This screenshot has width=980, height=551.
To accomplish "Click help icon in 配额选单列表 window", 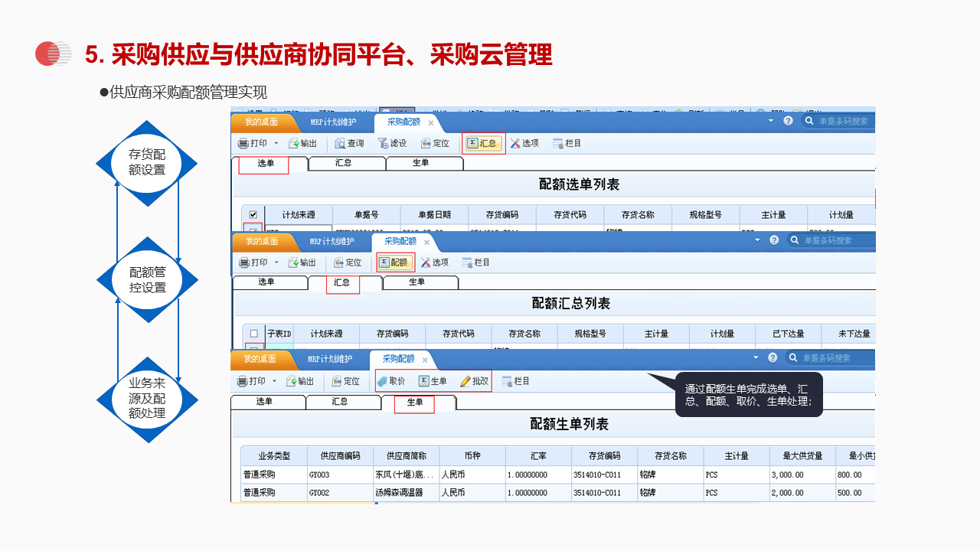I will pyautogui.click(x=788, y=121).
